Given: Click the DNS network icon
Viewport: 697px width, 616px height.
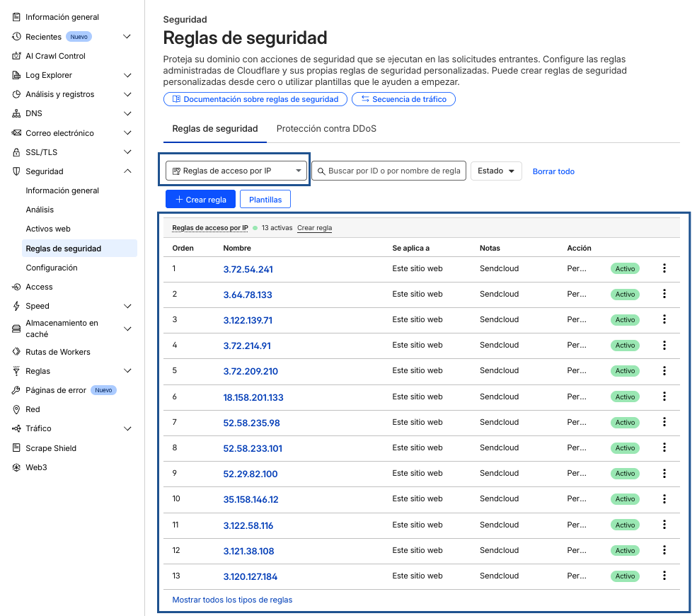Looking at the screenshot, I should pos(16,113).
